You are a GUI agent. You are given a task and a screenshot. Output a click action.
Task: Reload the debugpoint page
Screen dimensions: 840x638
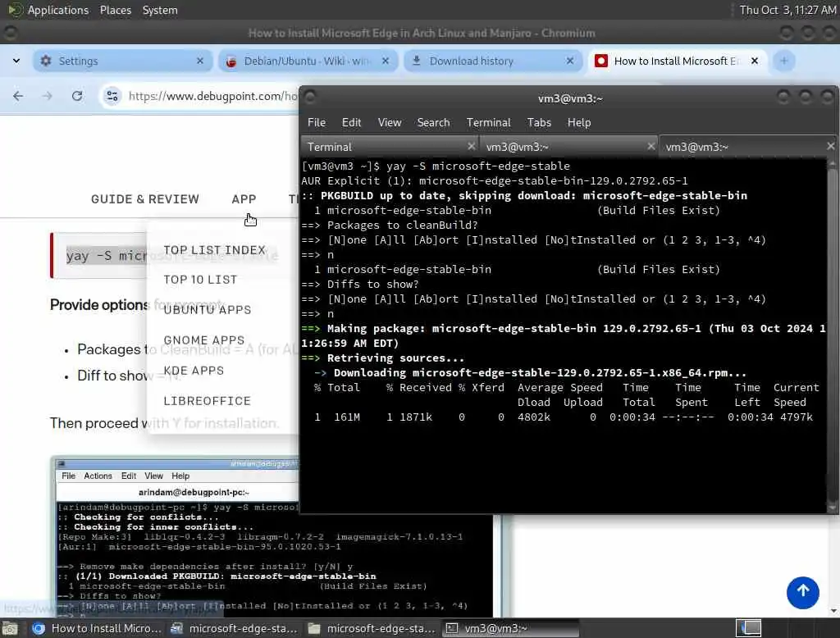(x=77, y=96)
